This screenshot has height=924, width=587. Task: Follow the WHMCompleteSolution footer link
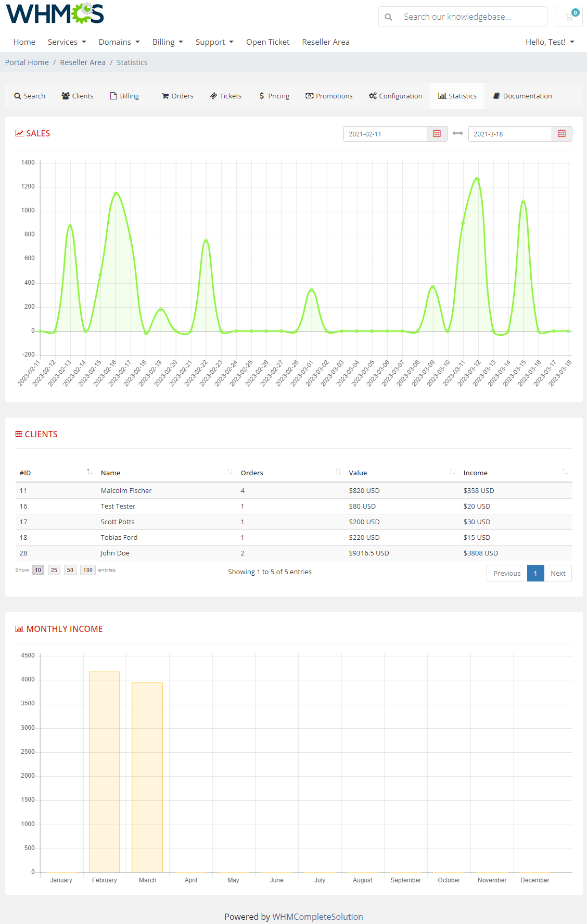[317, 917]
